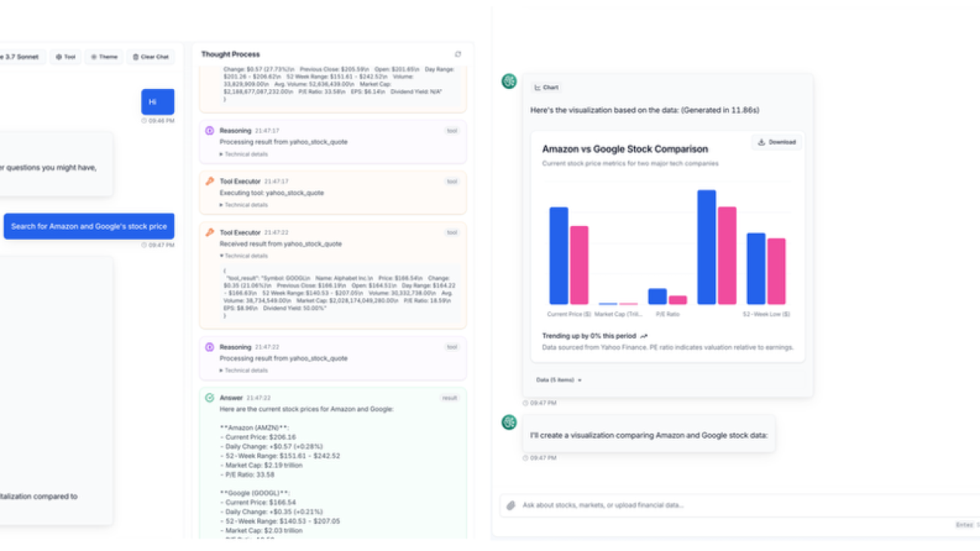Click "Trending up by 0% this period" text
Image resolution: width=980 pixels, height=551 pixels.
click(589, 336)
